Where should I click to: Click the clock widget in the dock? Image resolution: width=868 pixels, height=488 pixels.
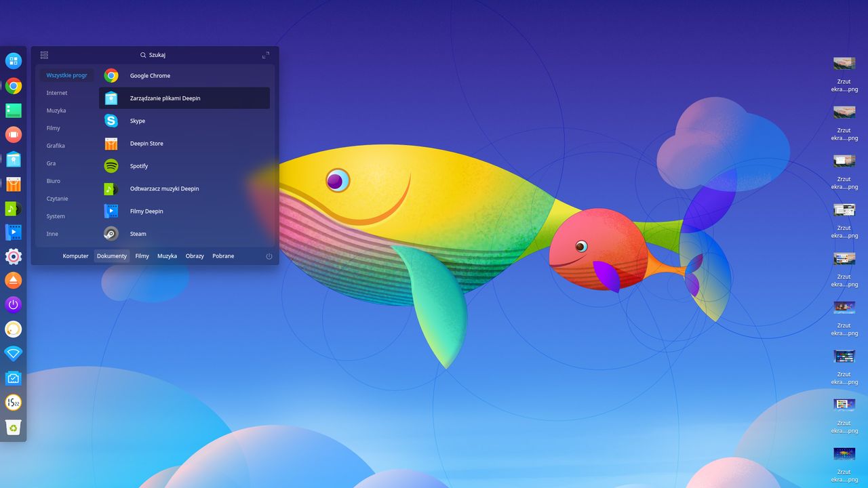coord(14,403)
